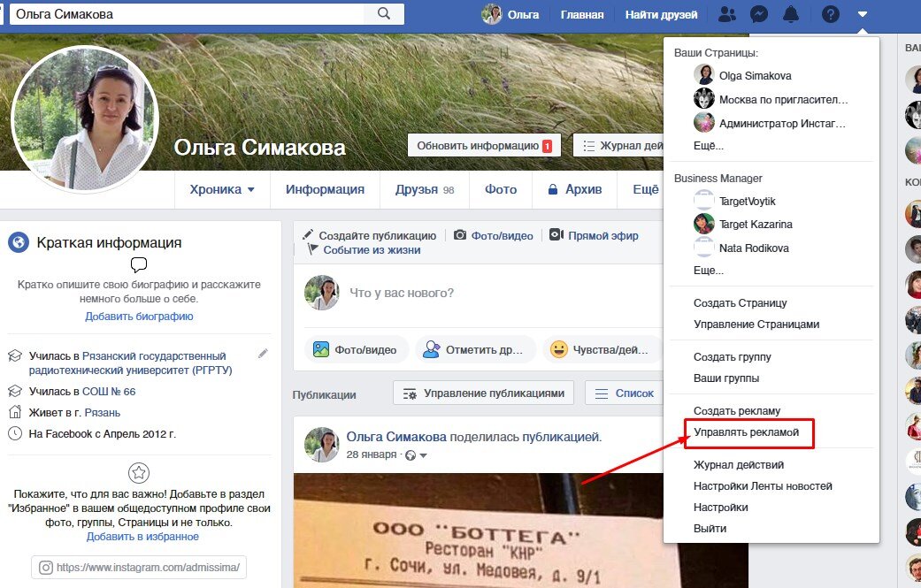921x588 pixels.
Task: Select Администратор Инстаг… page
Action: pos(771,123)
